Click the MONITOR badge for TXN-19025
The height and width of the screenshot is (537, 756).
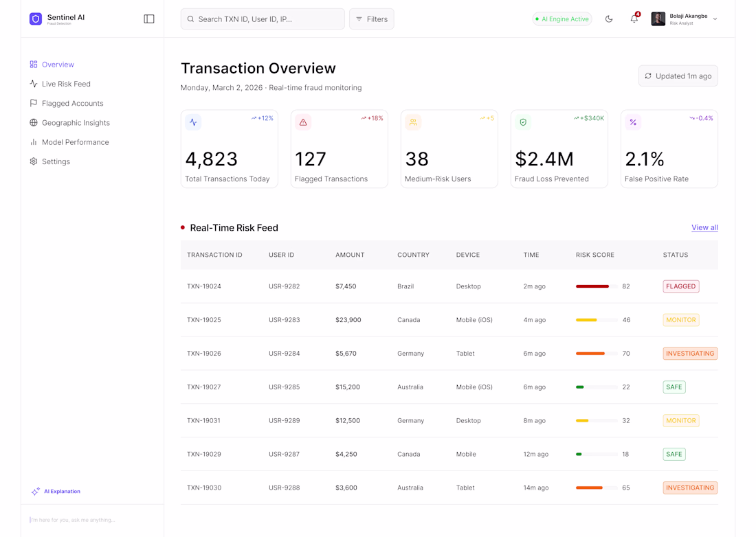(681, 320)
